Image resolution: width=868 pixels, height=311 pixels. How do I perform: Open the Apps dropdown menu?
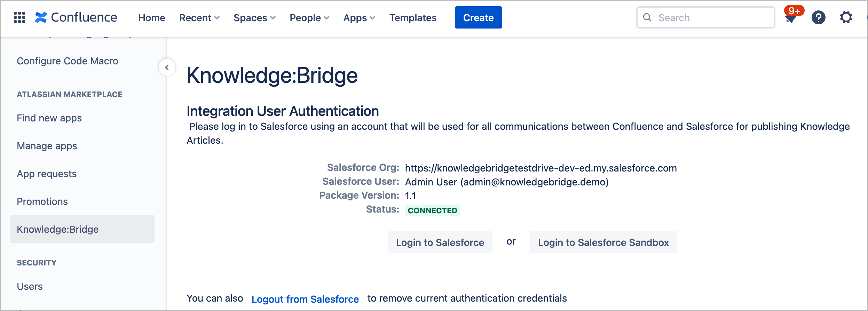pyautogui.click(x=359, y=18)
